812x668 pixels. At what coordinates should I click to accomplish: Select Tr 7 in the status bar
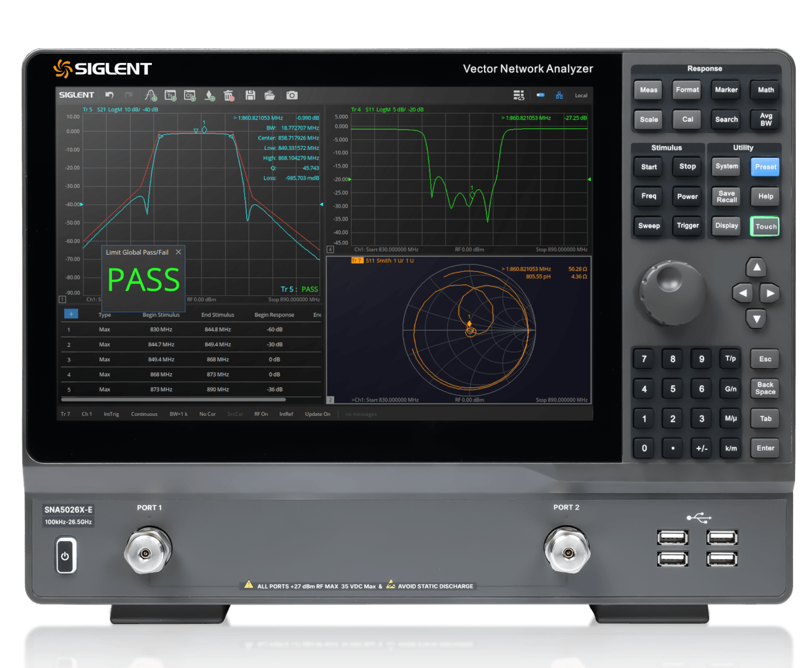pos(65,414)
